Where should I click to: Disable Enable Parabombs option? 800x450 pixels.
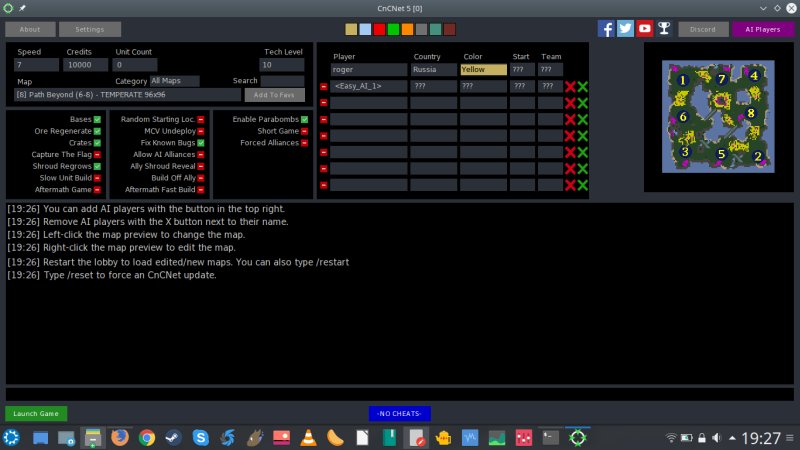tap(304, 119)
